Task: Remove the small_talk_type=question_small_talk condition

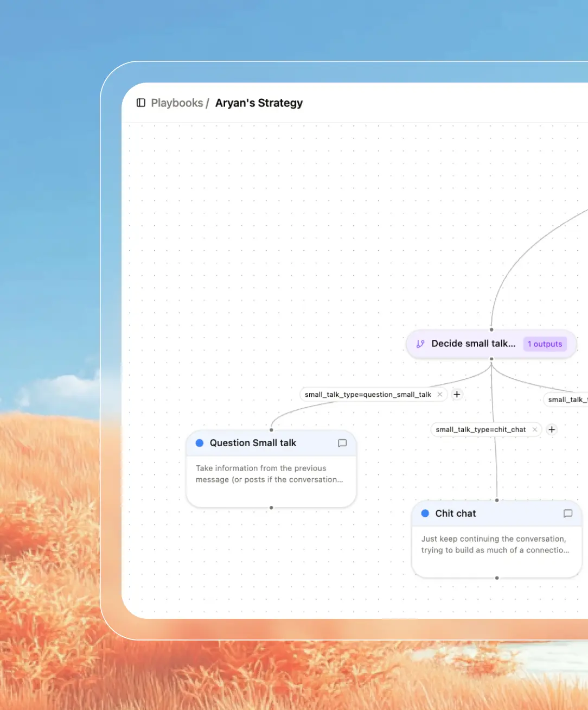Action: (x=440, y=395)
